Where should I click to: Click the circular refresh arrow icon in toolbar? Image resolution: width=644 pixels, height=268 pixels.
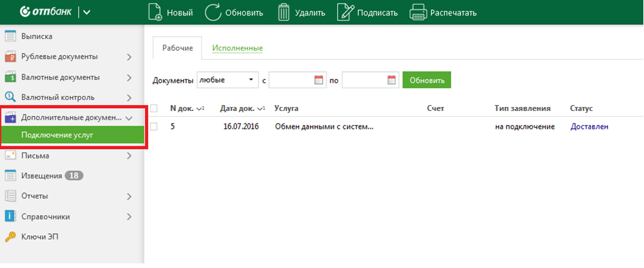click(x=212, y=12)
